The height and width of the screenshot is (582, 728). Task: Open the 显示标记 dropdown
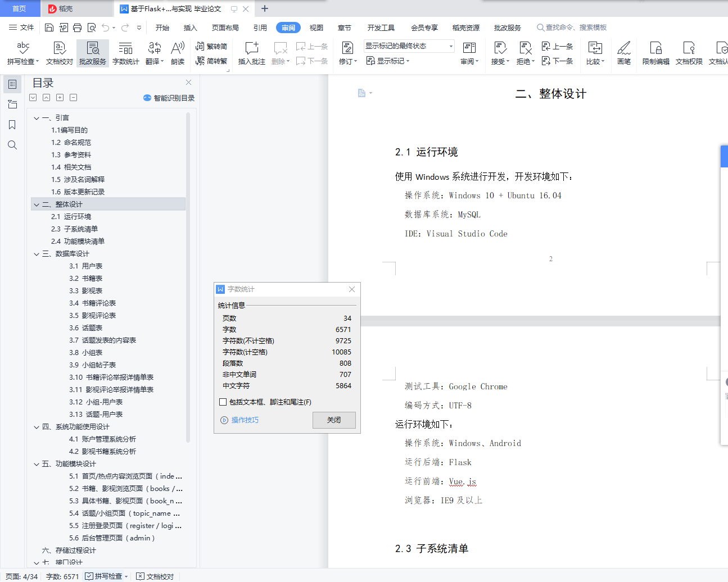click(388, 61)
